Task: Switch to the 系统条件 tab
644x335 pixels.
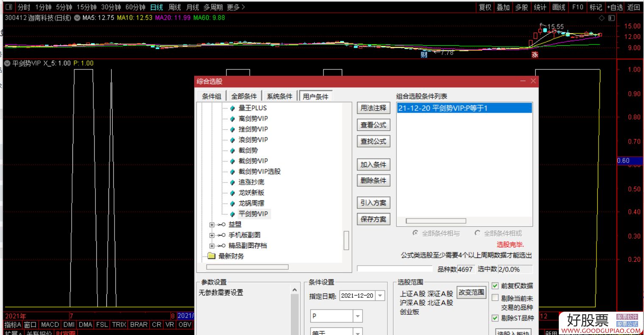Action: (x=280, y=96)
